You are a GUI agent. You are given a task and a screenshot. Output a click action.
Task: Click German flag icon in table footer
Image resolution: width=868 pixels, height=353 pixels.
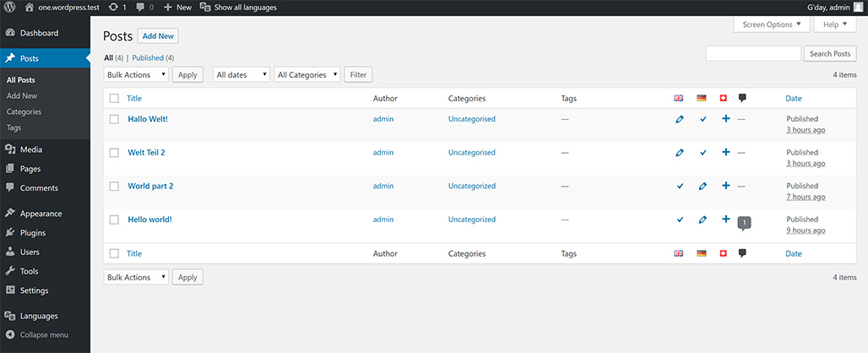pyautogui.click(x=702, y=253)
